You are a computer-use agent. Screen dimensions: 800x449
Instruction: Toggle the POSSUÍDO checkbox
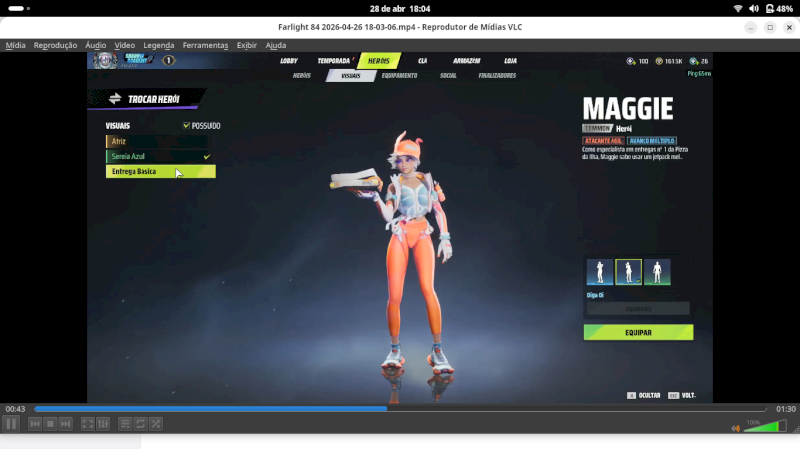coord(186,126)
